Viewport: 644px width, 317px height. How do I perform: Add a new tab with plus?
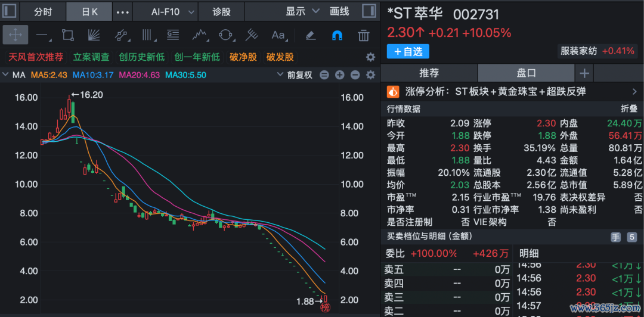pos(584,74)
